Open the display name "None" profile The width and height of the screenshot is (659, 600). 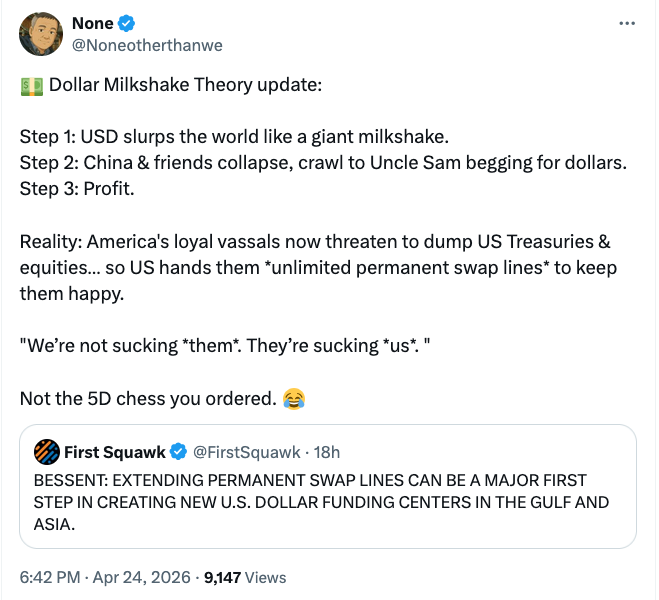[93, 24]
